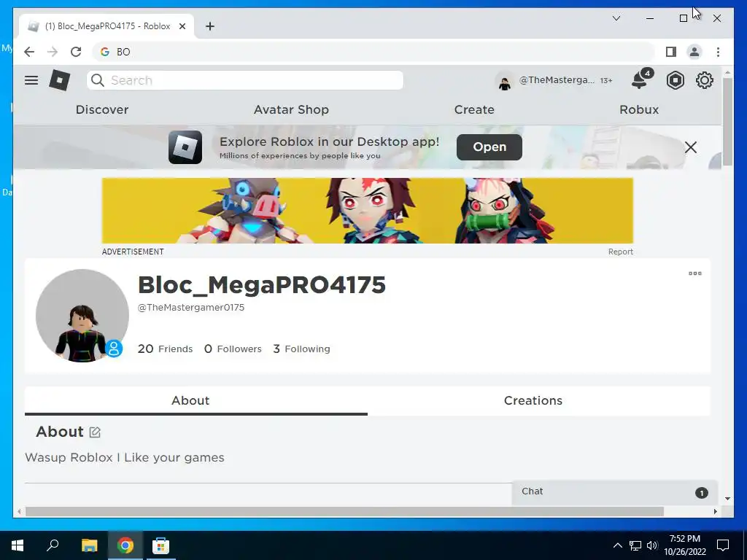Click the ad Report link
The height and width of the screenshot is (560, 747).
[620, 252]
